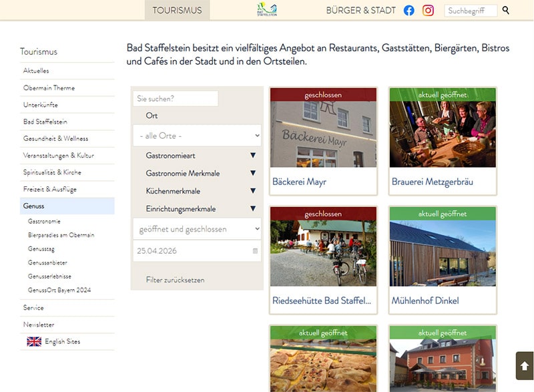Open the 'geöffnet und geschlossen' dropdown

[x=197, y=229]
